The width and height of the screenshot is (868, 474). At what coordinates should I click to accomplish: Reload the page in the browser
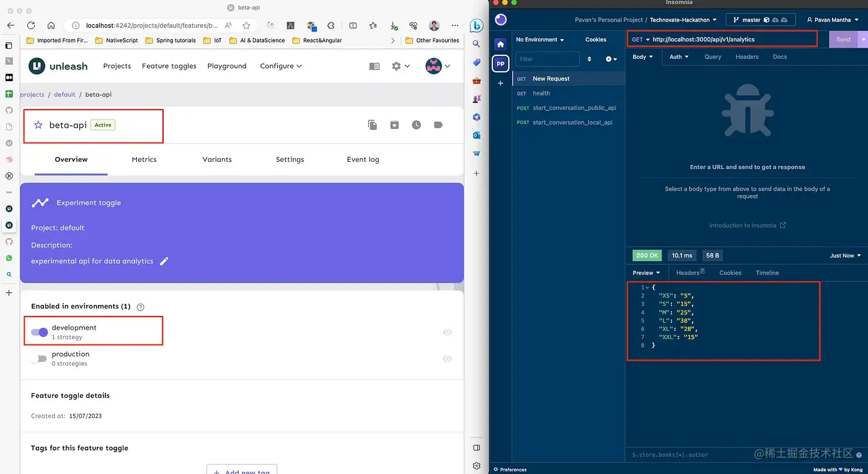point(31,25)
